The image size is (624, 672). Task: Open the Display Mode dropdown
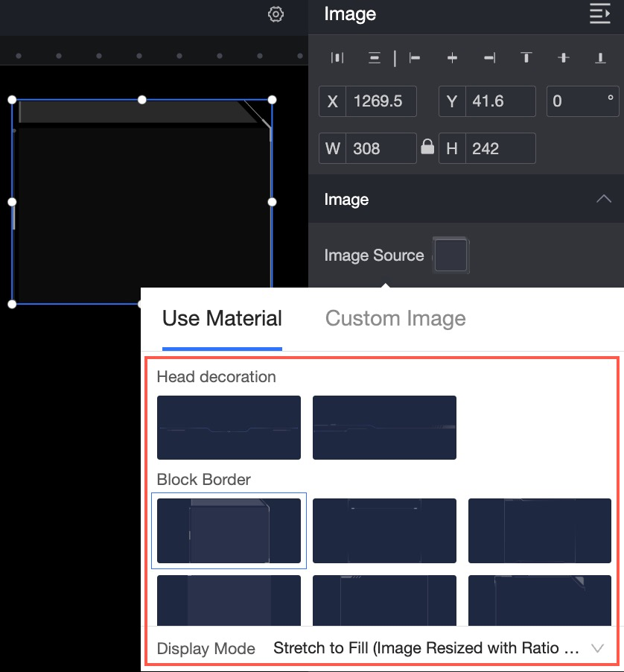[439, 648]
